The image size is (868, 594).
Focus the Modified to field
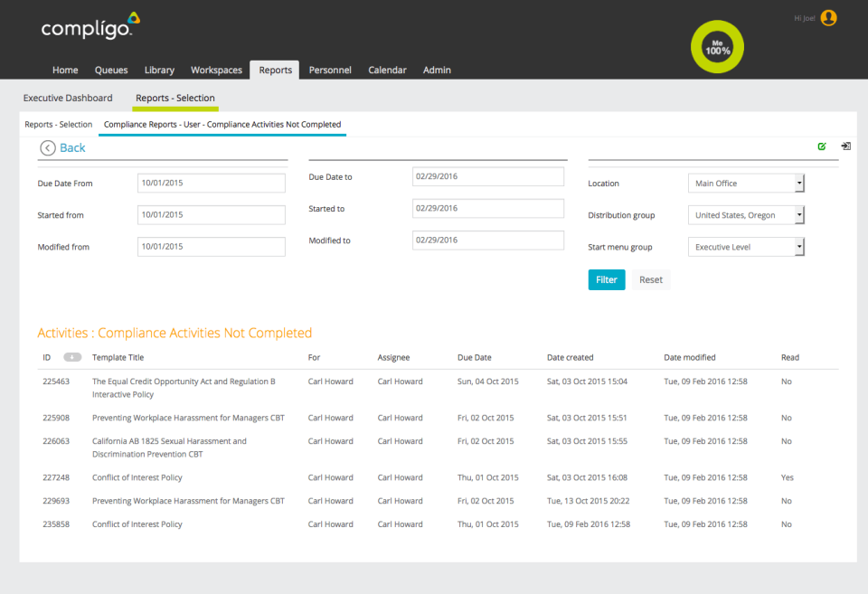(x=488, y=240)
